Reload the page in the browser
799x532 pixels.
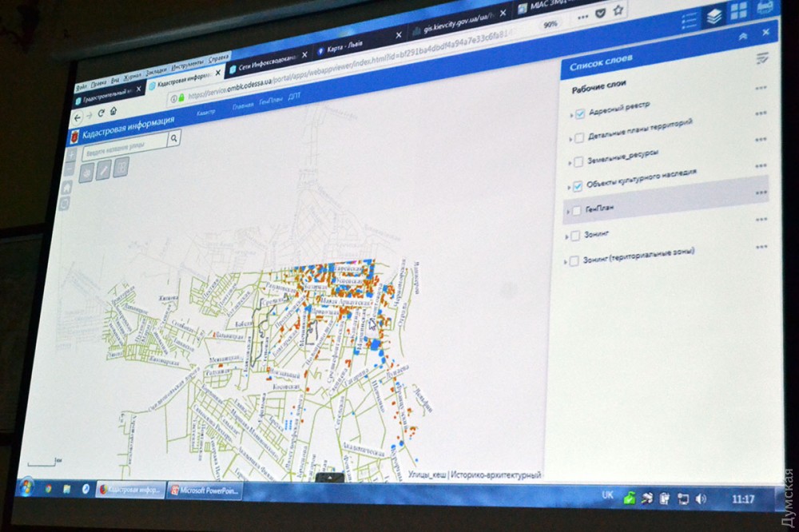(101, 113)
